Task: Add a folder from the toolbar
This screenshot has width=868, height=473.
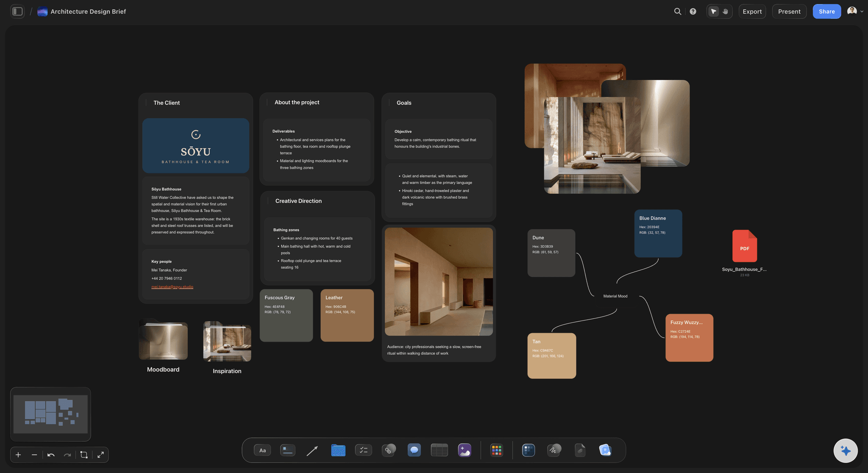Action: (338, 450)
